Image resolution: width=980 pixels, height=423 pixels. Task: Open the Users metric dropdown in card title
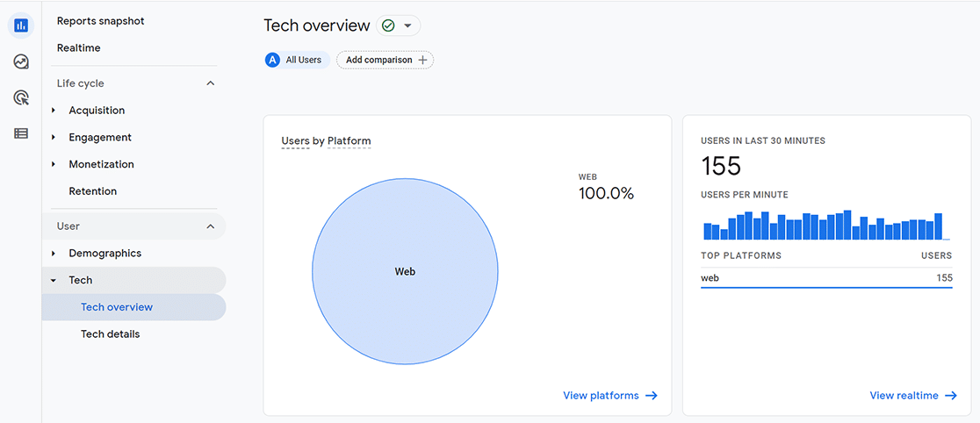(x=295, y=141)
